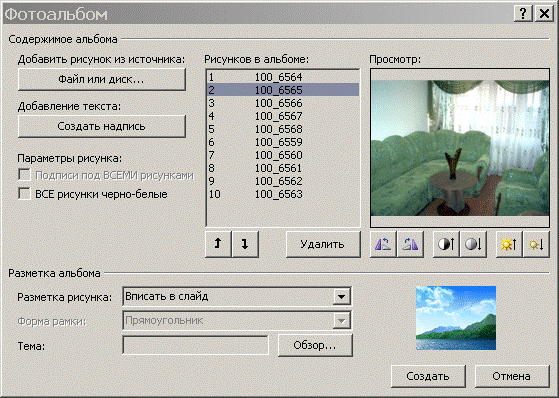Move selected picture up in list
Image resolution: width=559 pixels, height=398 pixels.
(218, 244)
